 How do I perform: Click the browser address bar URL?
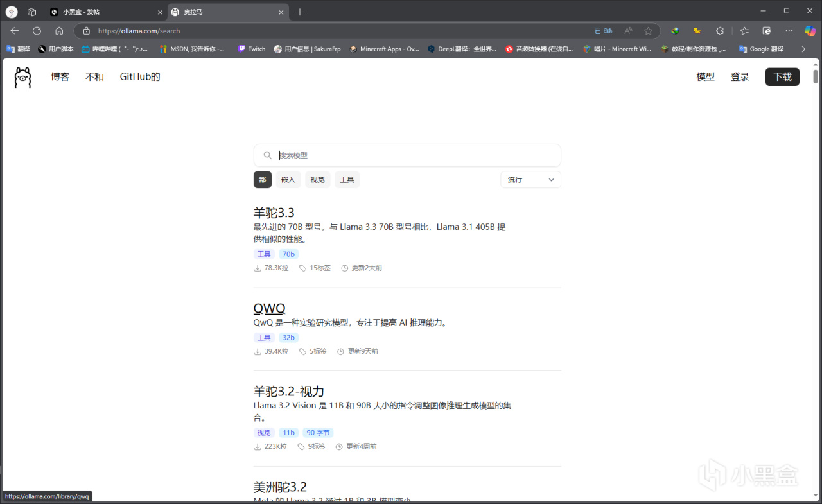(x=139, y=31)
